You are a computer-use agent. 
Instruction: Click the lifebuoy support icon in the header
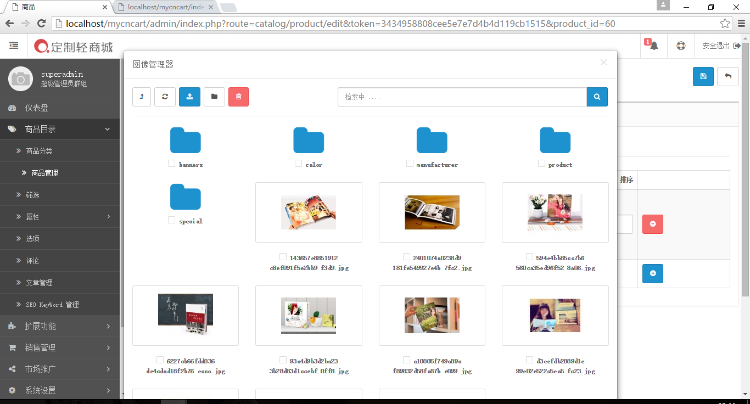[681, 46]
